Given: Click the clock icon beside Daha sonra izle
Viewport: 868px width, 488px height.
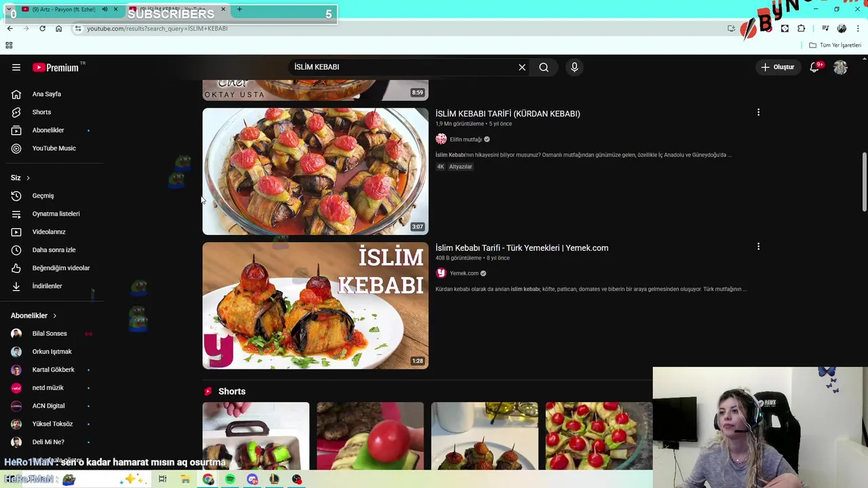Looking at the screenshot, I should coord(16,250).
